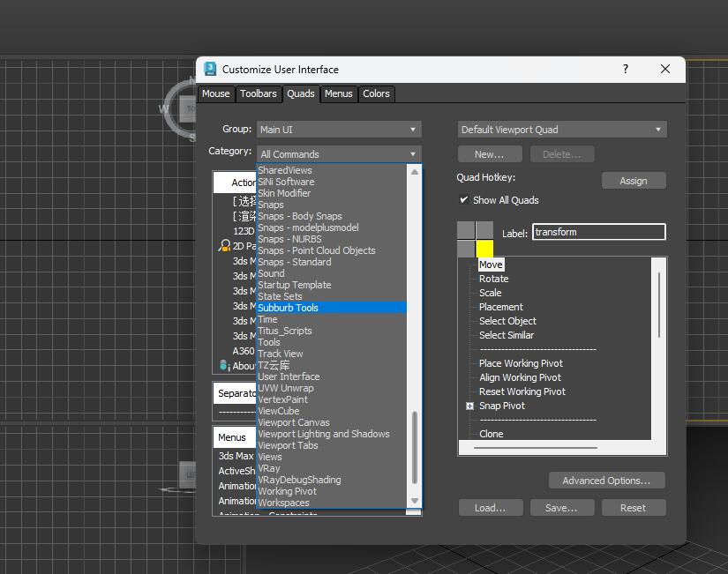
Task: Close the Customize User Interface dialog
Action: (664, 69)
